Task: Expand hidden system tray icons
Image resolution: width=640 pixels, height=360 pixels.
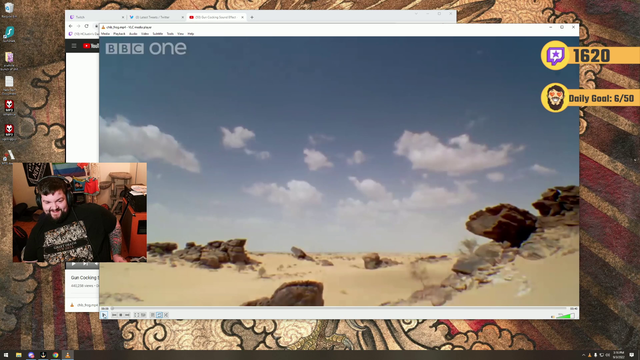Action: click(x=583, y=355)
